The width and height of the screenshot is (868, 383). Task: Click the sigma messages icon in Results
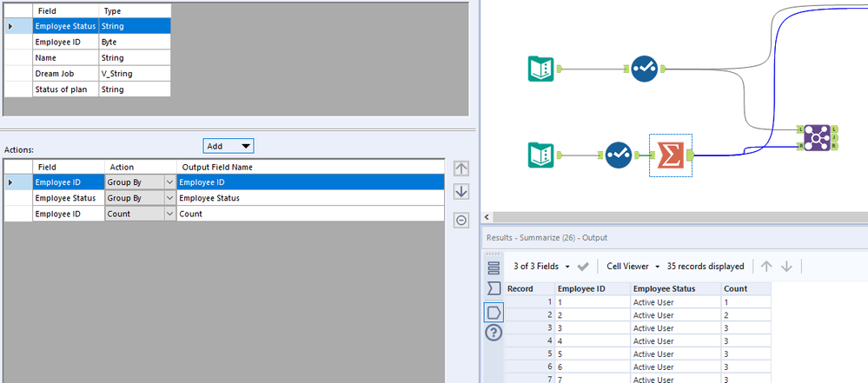[494, 288]
